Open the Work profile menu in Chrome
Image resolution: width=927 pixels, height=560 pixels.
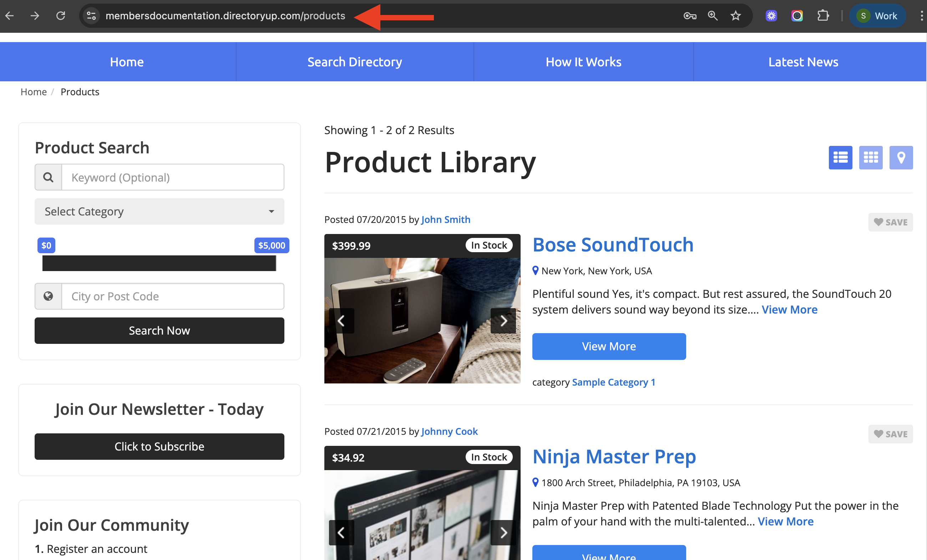877,16
